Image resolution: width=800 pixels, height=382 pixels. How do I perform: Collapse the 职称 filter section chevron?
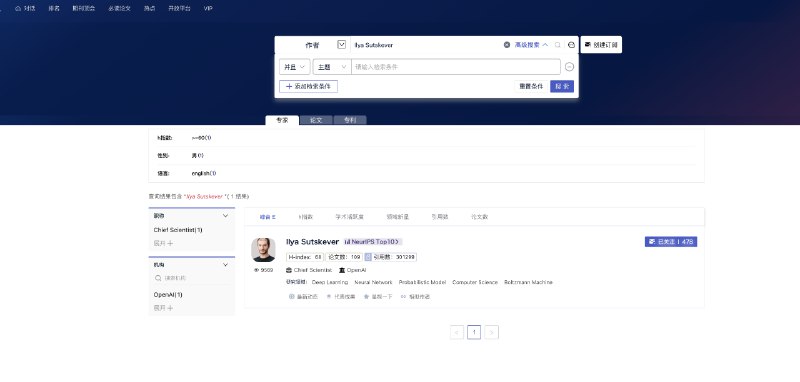tap(226, 216)
